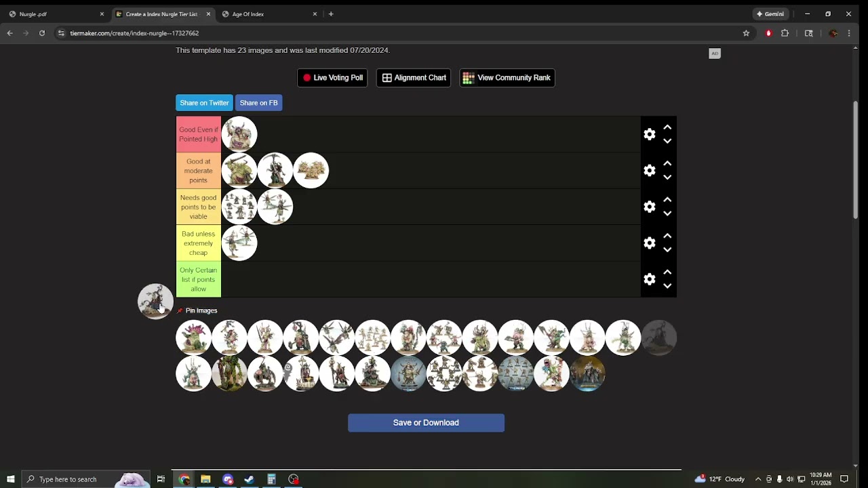Move Good Even if Pointed High tier up

pos(667,127)
